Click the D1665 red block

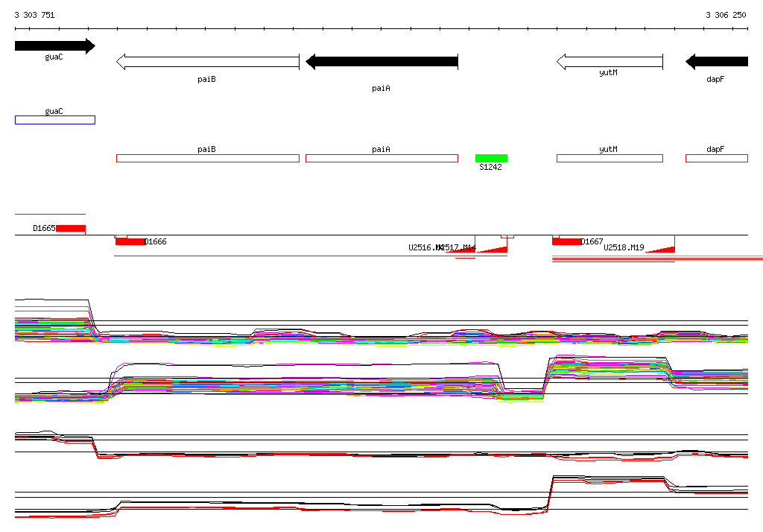coord(71,228)
